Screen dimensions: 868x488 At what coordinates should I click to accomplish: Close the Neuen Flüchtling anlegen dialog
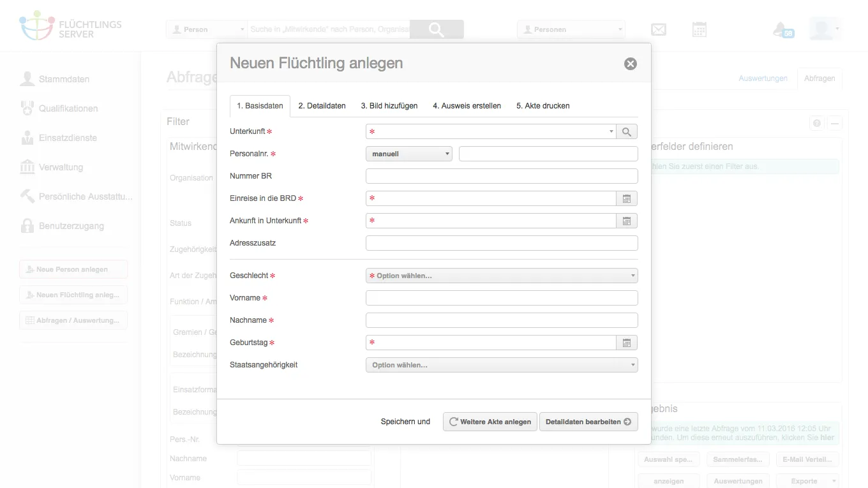(x=631, y=64)
